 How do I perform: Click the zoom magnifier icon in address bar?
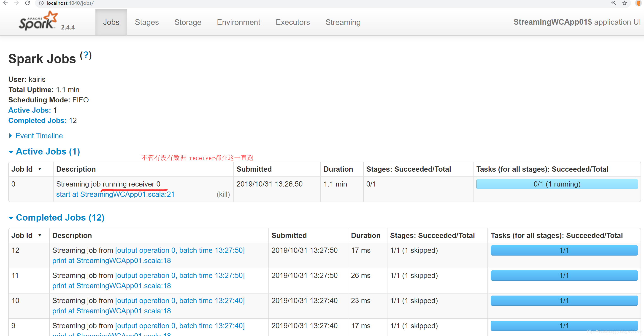614,3
